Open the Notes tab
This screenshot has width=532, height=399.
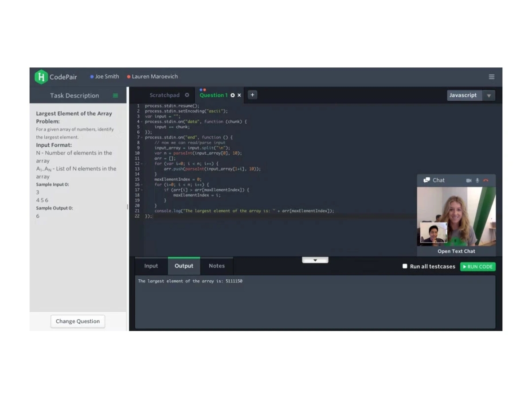(x=217, y=266)
